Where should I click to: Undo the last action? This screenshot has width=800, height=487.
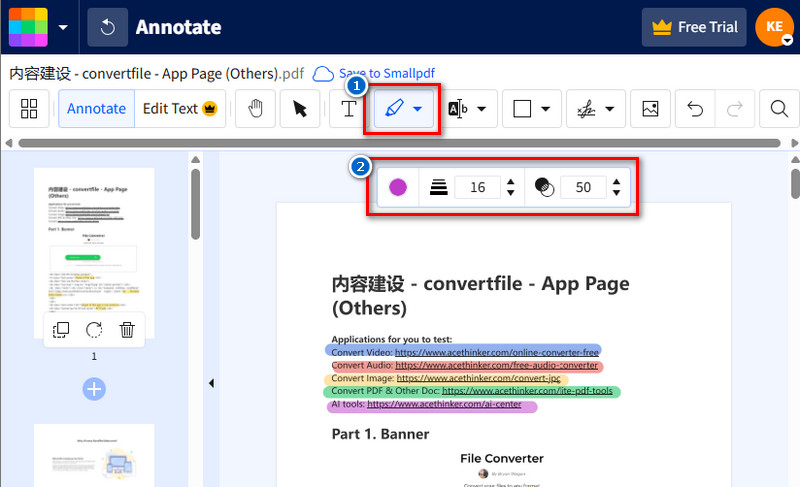[x=695, y=109]
